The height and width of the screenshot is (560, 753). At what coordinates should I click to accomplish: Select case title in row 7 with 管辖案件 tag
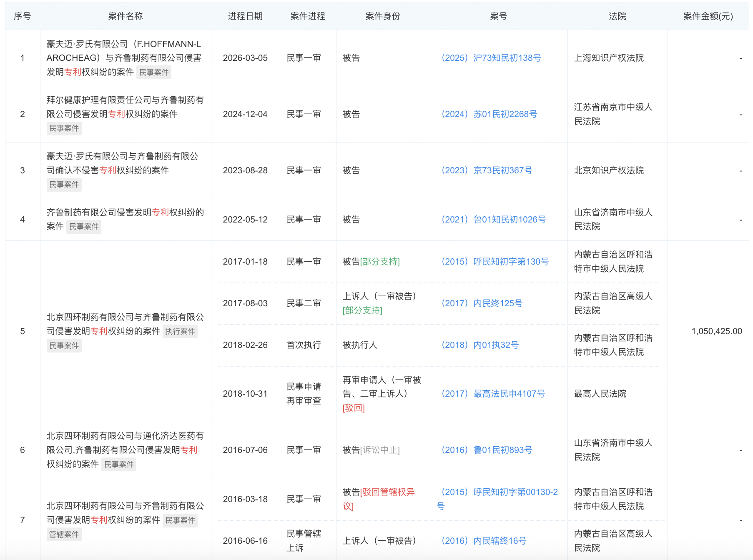tap(125, 513)
